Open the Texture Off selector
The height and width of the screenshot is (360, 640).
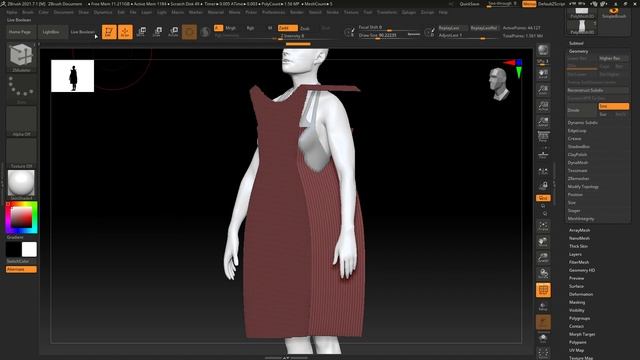click(x=21, y=153)
